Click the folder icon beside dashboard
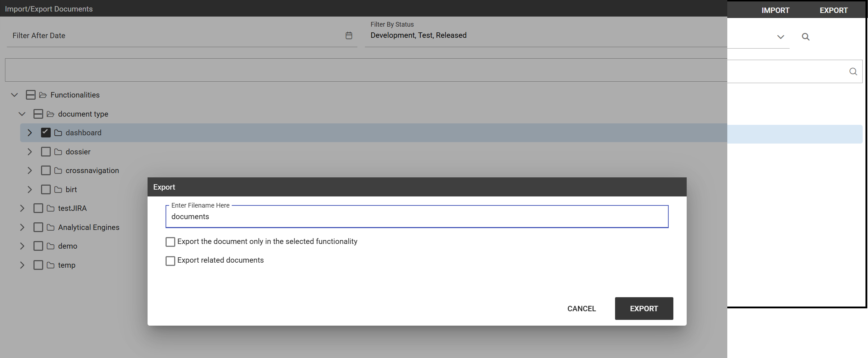Image resolution: width=868 pixels, height=358 pixels. coord(58,133)
